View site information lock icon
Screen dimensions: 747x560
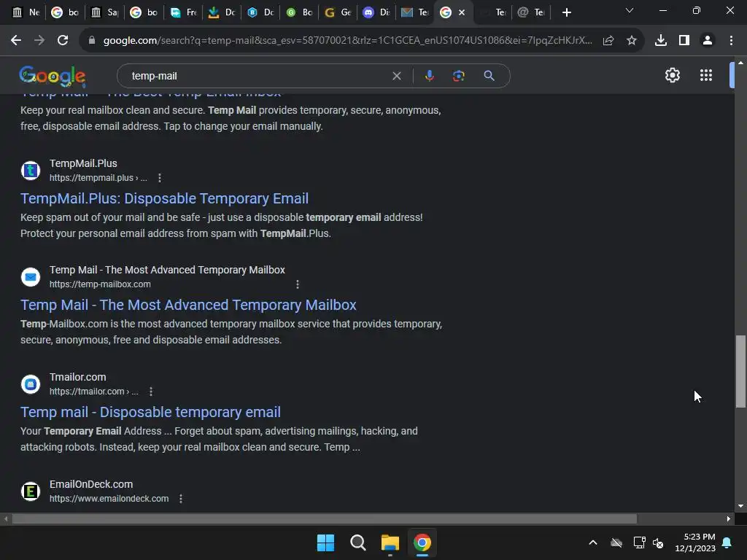(92, 41)
